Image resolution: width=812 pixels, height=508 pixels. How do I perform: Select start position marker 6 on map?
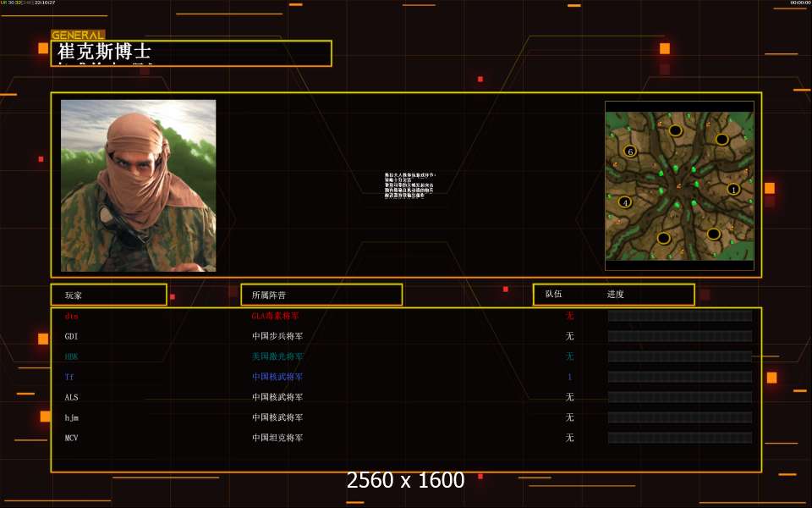click(629, 152)
